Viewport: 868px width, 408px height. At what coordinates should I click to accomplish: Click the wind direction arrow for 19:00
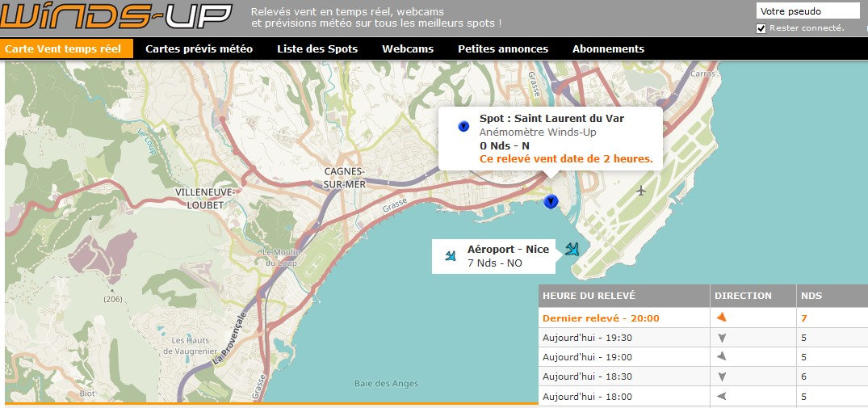coord(721,357)
